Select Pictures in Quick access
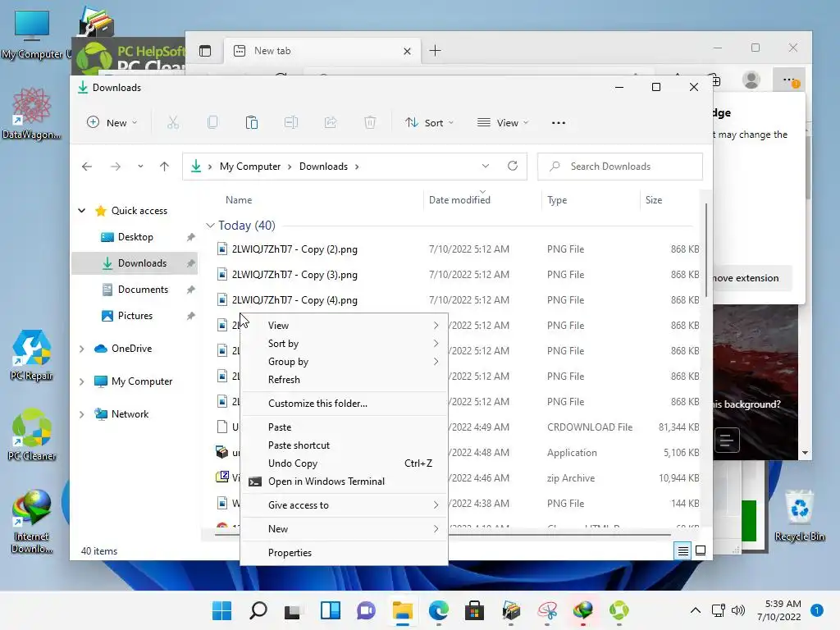The height and width of the screenshot is (630, 840). click(135, 316)
